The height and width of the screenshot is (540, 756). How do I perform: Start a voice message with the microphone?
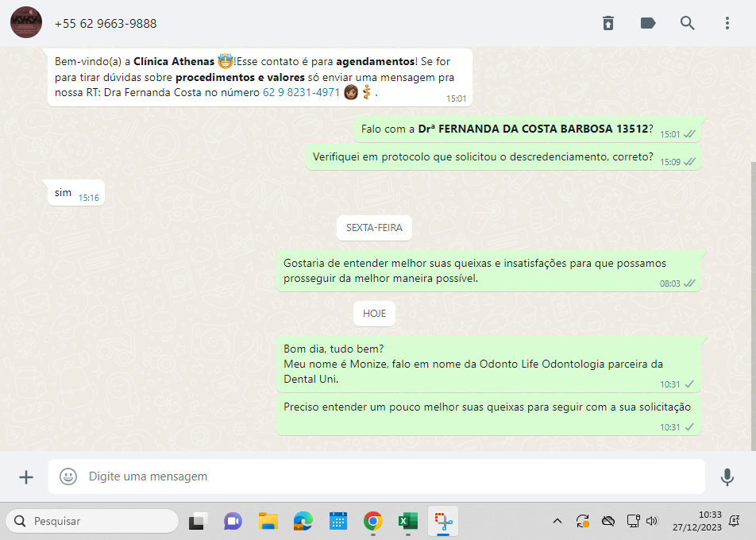click(x=727, y=476)
